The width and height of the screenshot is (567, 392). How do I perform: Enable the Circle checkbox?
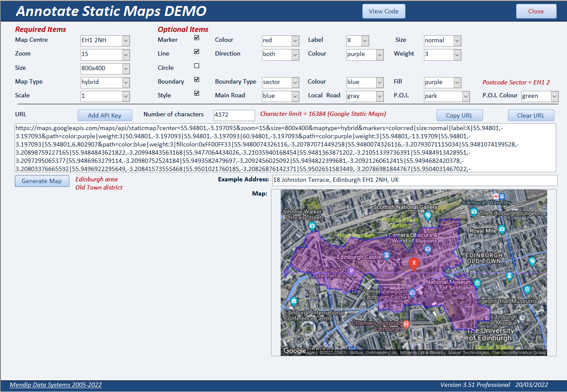click(x=197, y=66)
